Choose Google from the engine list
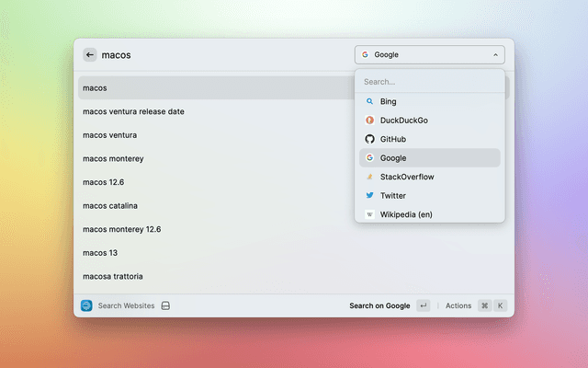 tap(393, 158)
